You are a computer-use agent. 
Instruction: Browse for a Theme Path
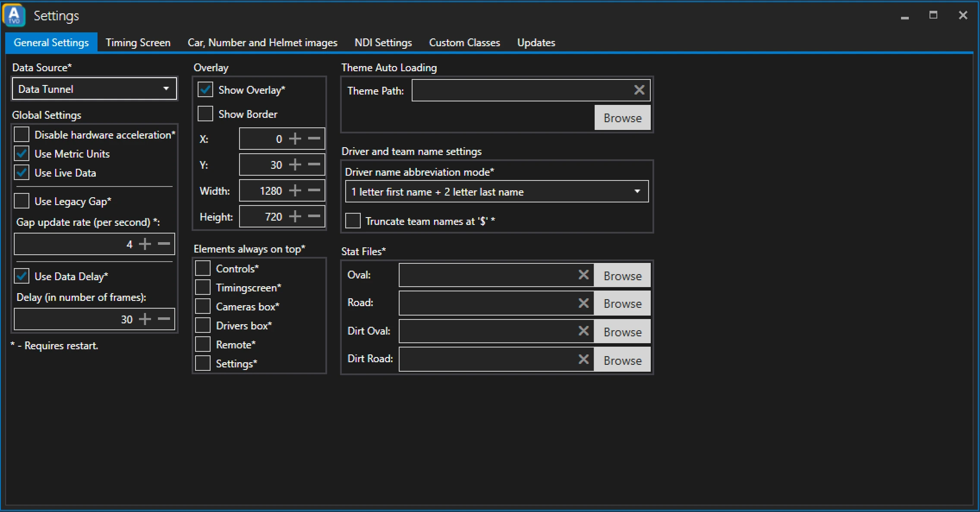[x=622, y=118]
